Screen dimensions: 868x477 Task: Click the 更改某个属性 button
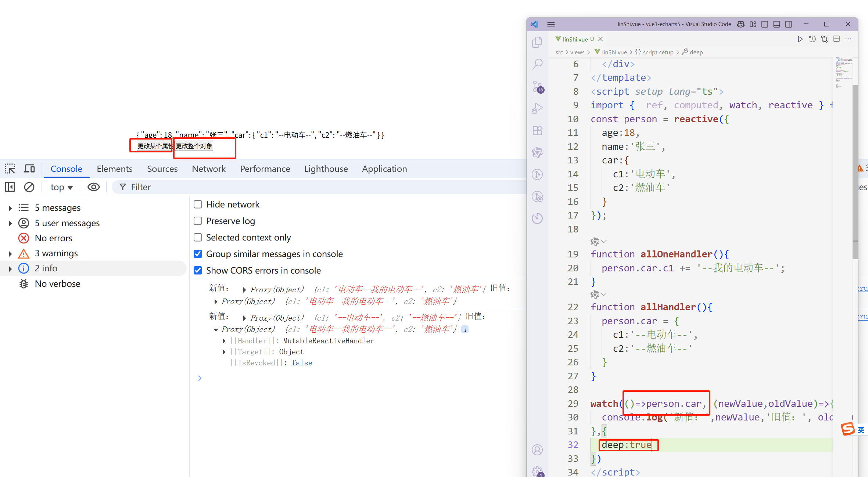154,146
